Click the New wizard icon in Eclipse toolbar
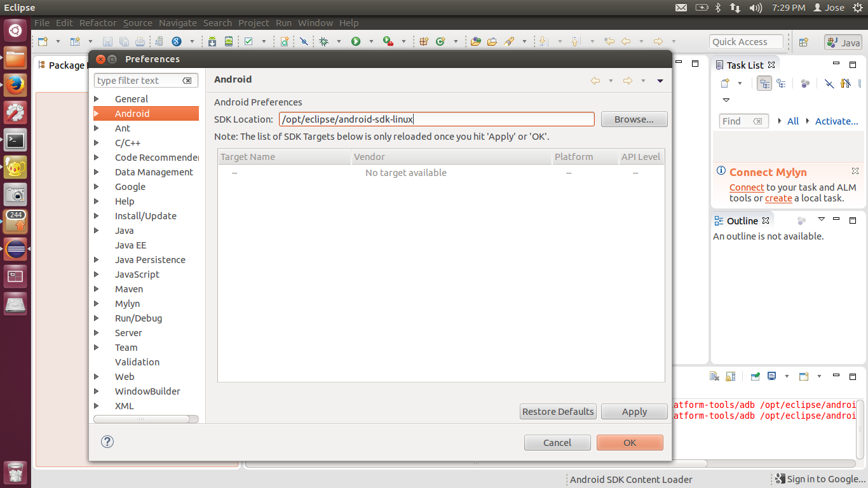Screen dimensions: 868x488 [43, 41]
